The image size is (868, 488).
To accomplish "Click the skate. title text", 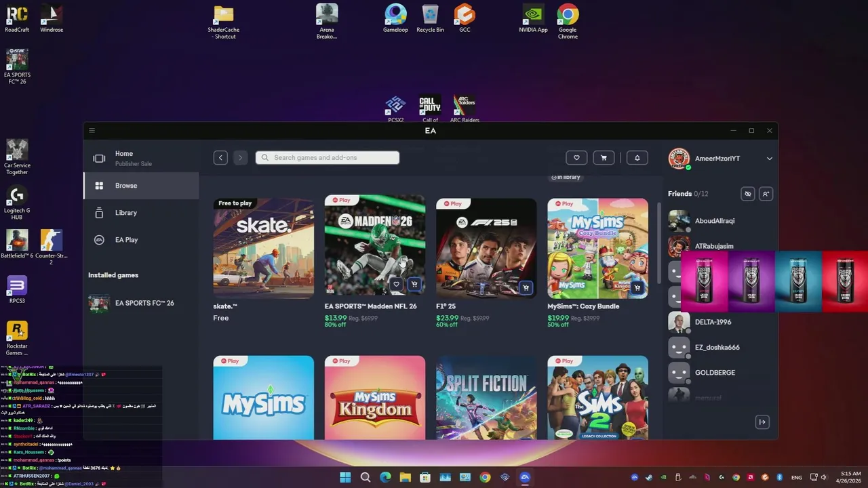I will [x=225, y=306].
